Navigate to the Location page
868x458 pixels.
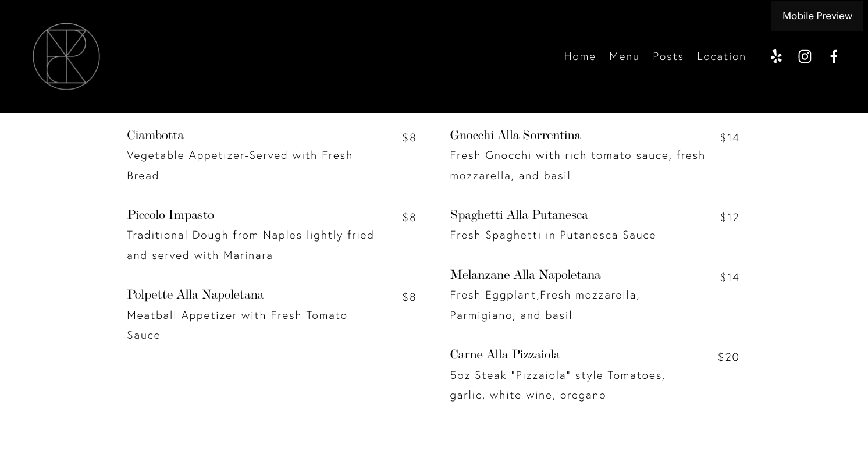click(x=721, y=56)
